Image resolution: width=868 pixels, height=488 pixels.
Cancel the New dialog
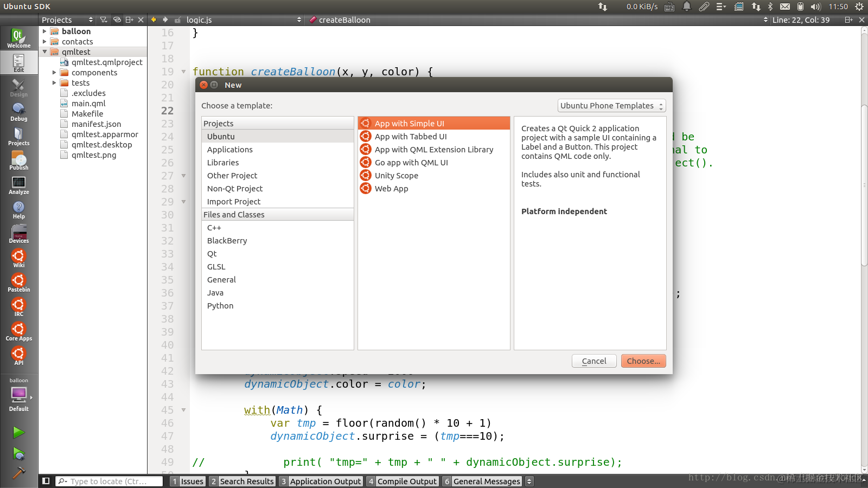pos(594,361)
